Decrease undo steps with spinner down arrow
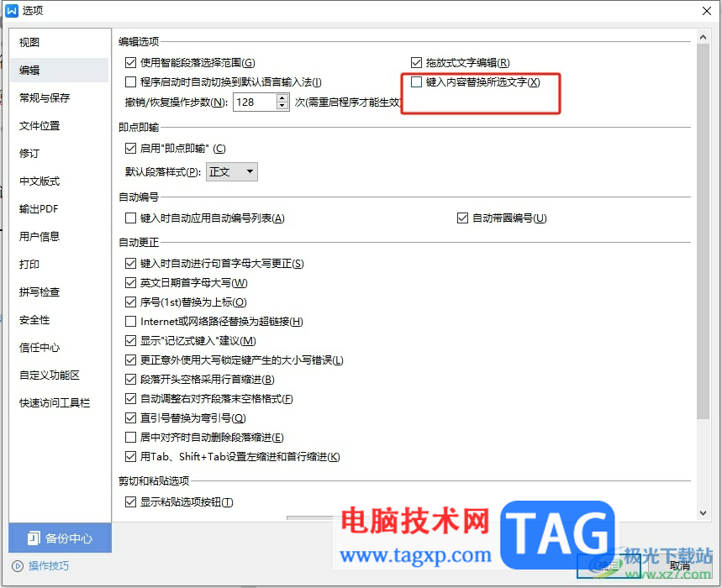The image size is (722, 588). (x=282, y=107)
